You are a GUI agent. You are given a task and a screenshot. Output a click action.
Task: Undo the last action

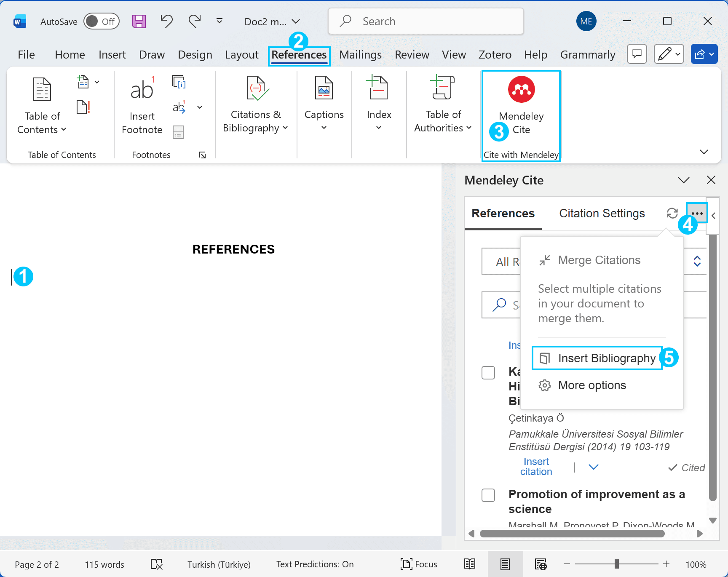(166, 21)
